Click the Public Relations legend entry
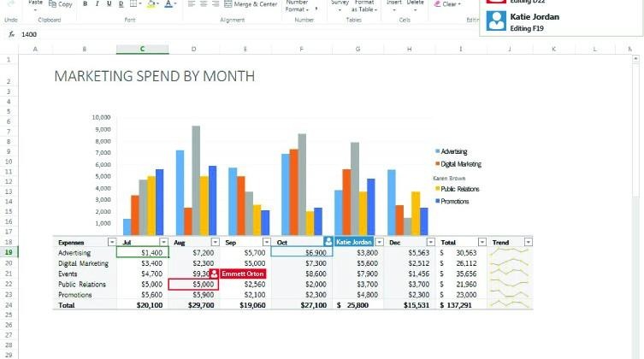Viewport: 644px width, 359px height. click(x=457, y=189)
